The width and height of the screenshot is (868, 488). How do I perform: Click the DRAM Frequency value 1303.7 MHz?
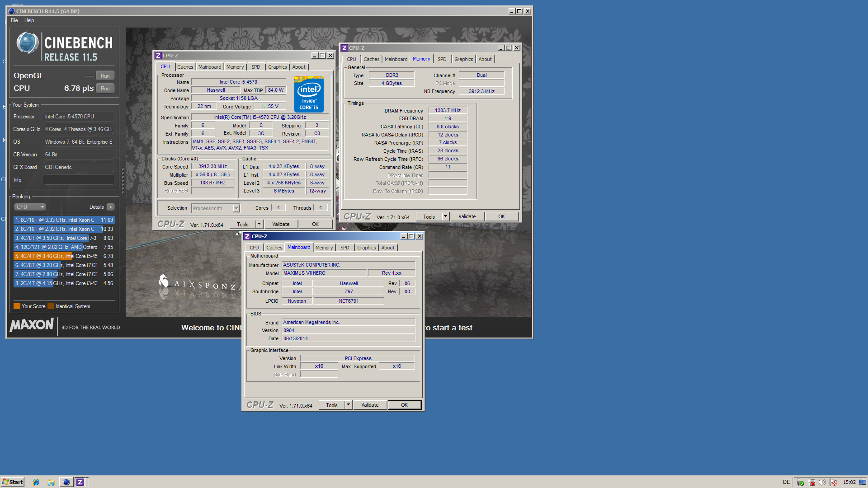click(448, 110)
